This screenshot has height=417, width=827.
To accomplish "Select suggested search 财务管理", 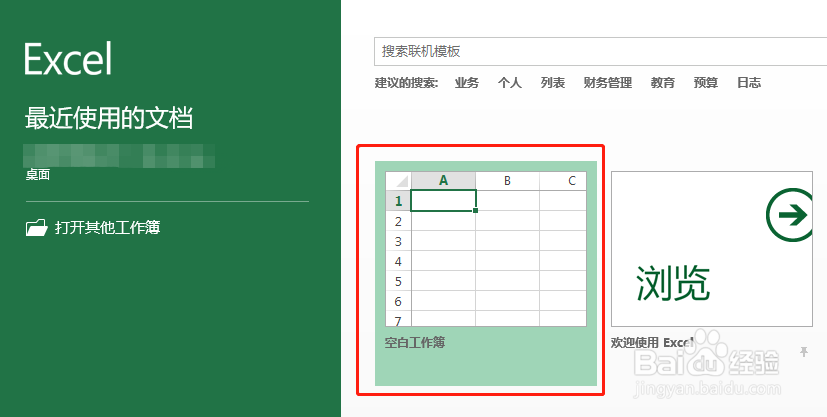I will coord(608,83).
